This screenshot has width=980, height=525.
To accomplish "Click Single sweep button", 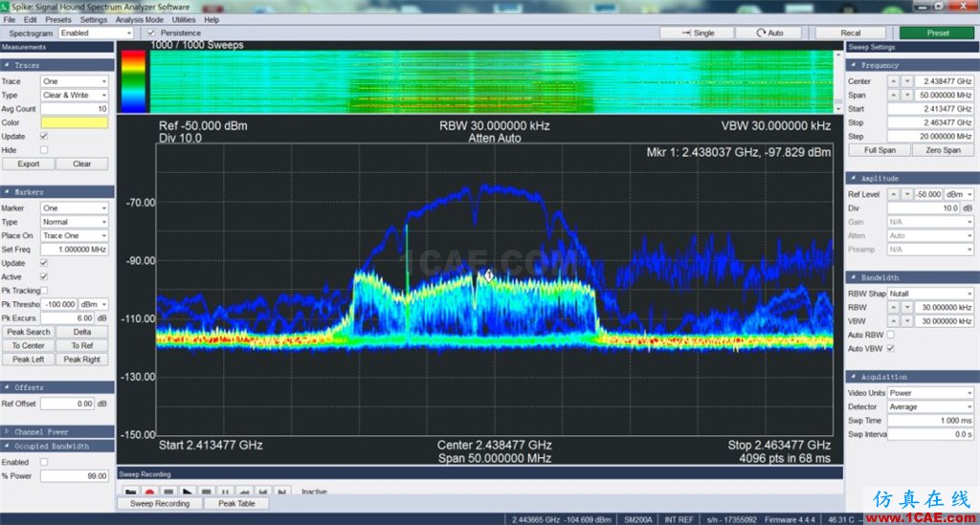I will point(697,33).
